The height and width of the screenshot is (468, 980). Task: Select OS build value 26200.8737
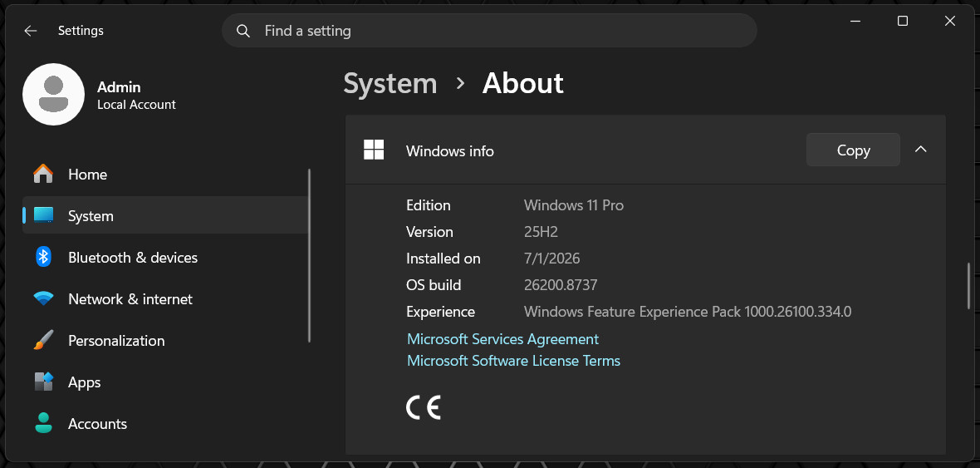pyautogui.click(x=561, y=285)
